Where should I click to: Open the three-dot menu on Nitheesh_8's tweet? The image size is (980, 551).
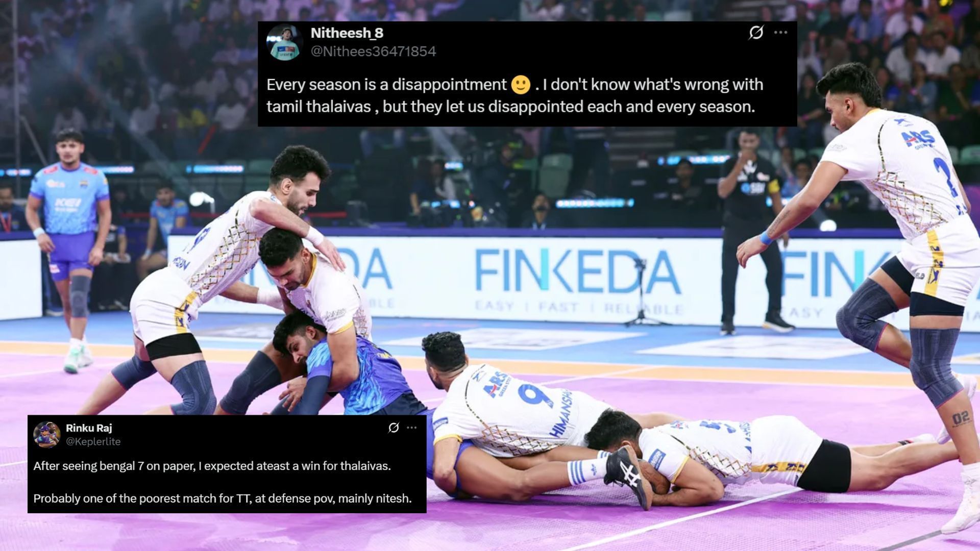tap(780, 33)
